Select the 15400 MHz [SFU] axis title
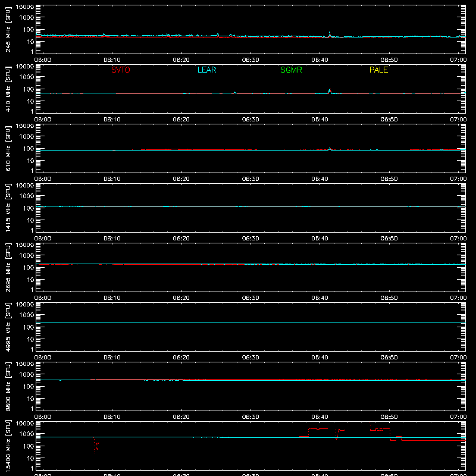476x476 pixels. 8,446
